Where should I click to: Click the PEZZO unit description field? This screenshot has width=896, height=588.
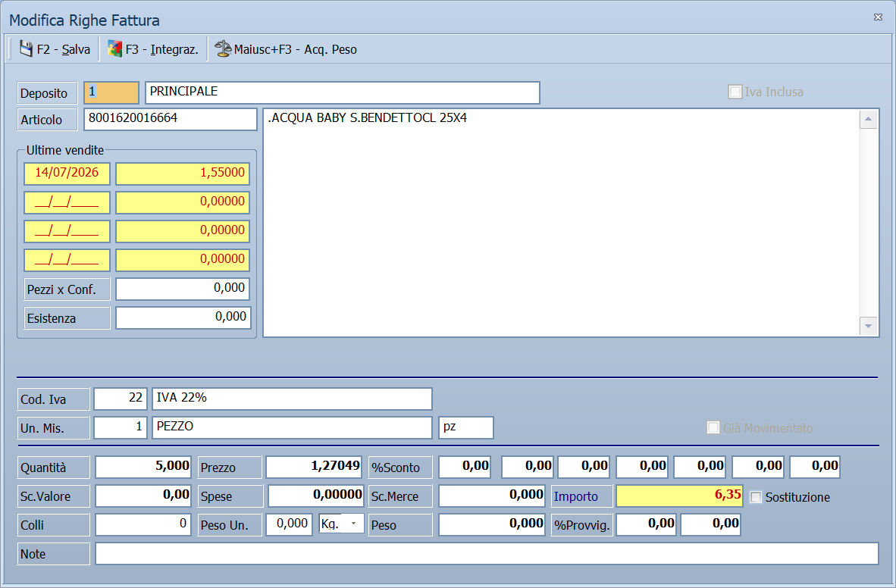[x=292, y=427]
